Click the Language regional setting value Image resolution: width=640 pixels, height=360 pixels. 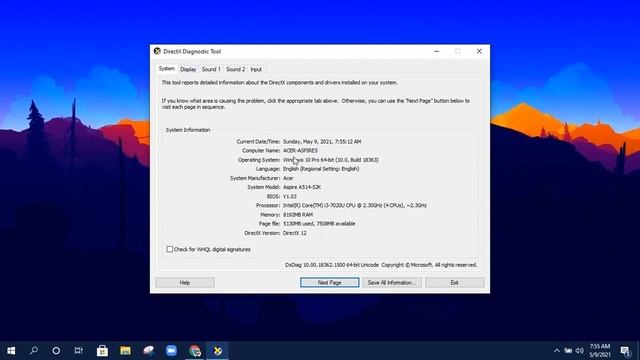click(321, 169)
